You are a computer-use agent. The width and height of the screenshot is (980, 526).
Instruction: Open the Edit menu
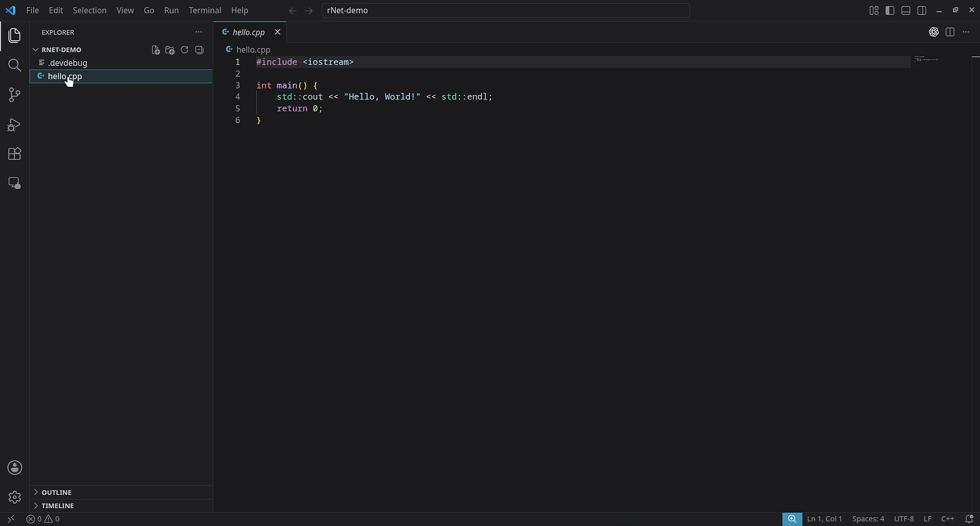(56, 10)
